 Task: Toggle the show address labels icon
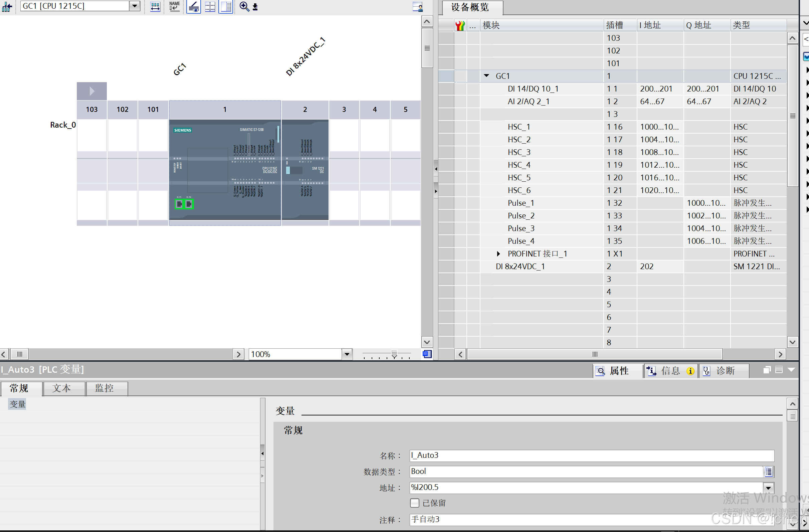[x=194, y=6]
